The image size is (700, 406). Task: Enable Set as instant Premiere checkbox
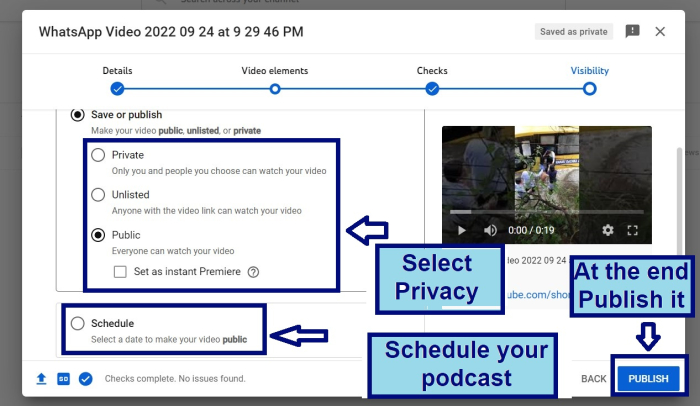click(120, 272)
